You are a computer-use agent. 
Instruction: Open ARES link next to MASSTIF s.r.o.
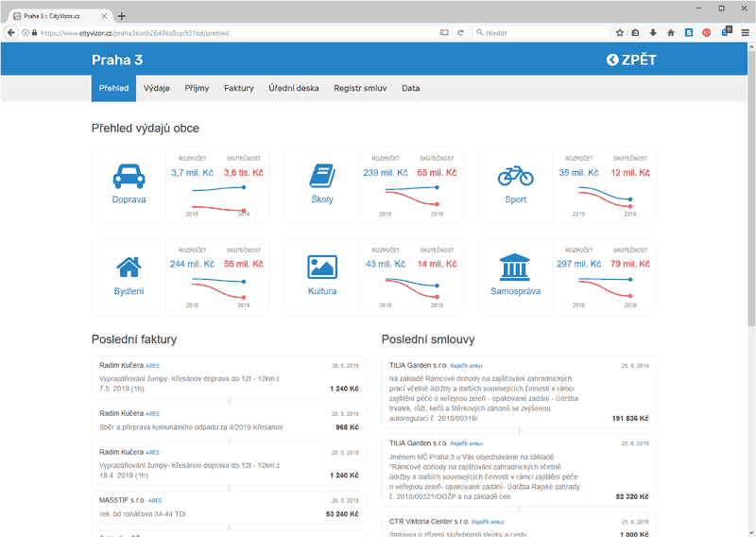pyautogui.click(x=155, y=500)
